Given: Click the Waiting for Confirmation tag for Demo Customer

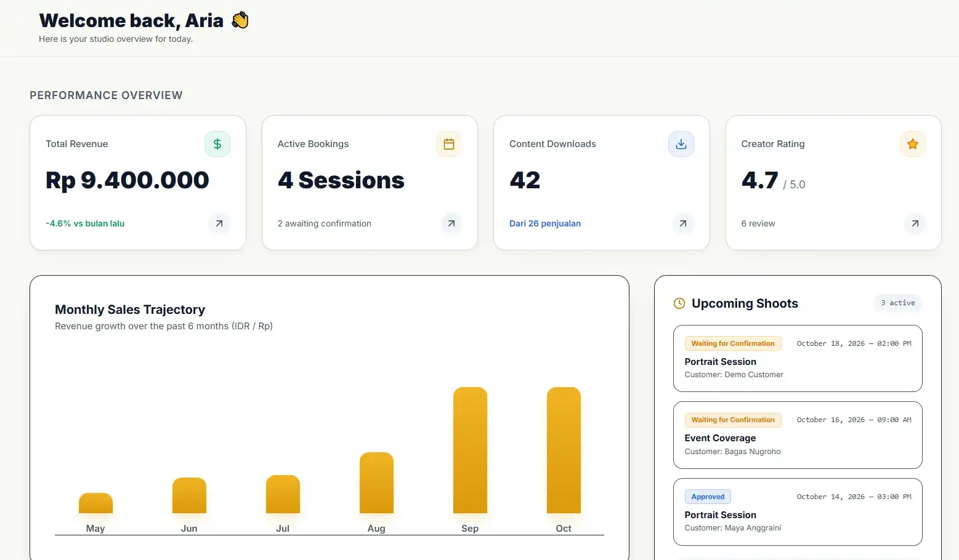Looking at the screenshot, I should click(733, 343).
